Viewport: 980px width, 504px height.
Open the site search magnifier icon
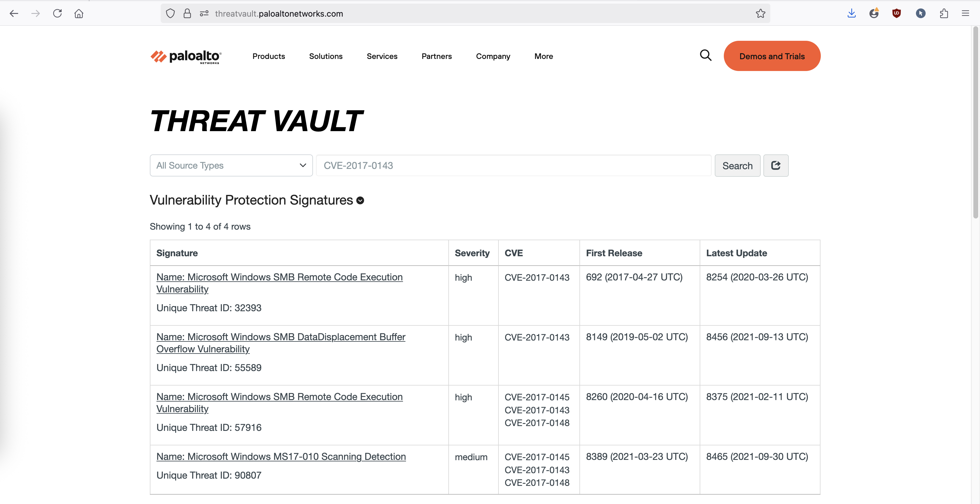click(705, 56)
